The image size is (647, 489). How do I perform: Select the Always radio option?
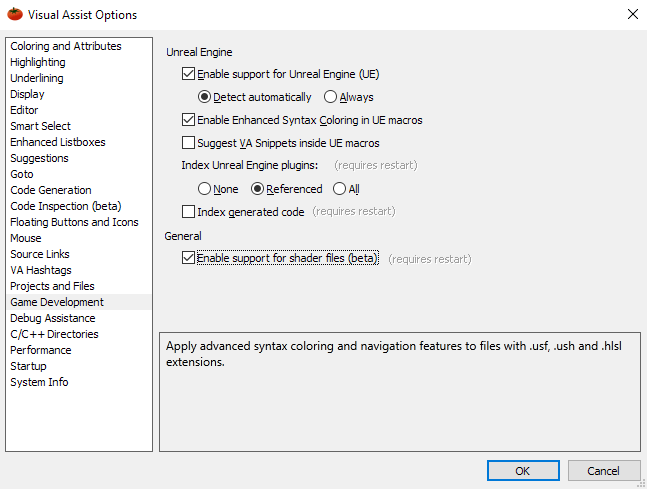point(330,97)
